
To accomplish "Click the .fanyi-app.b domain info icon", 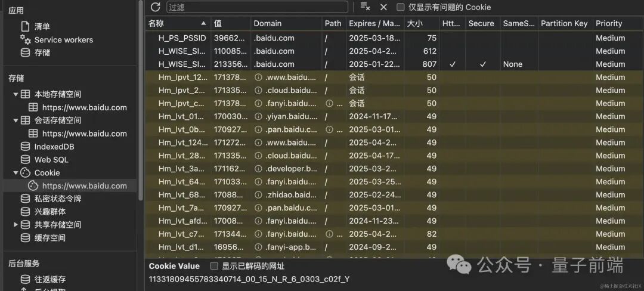I will point(258,247).
